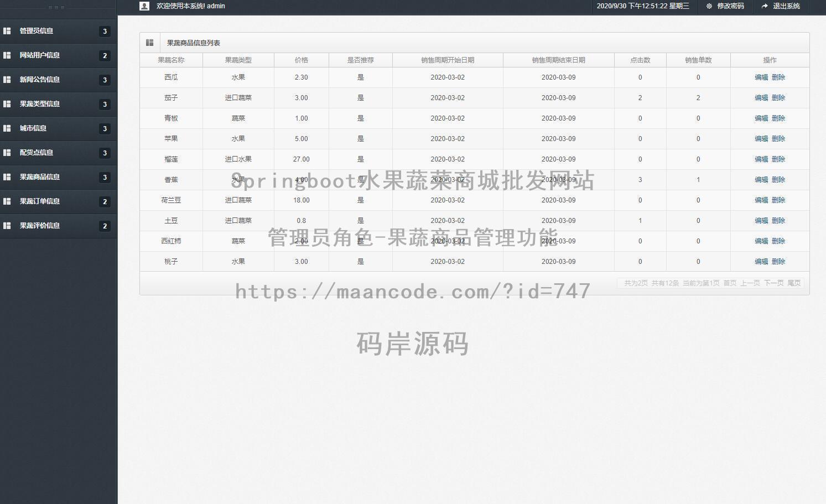
Task: Go to 上一页 in pagination
Action: [x=750, y=283]
